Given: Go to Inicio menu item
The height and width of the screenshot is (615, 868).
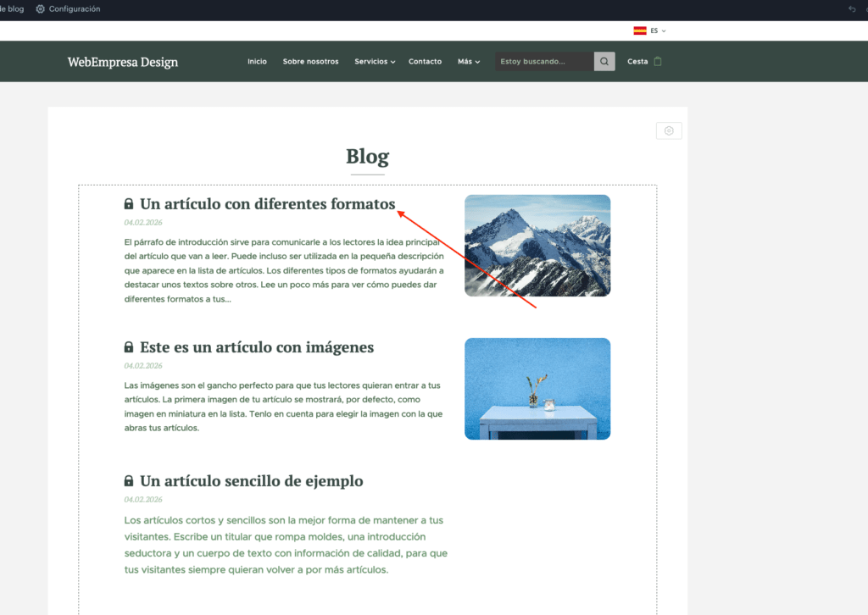Looking at the screenshot, I should click(257, 61).
